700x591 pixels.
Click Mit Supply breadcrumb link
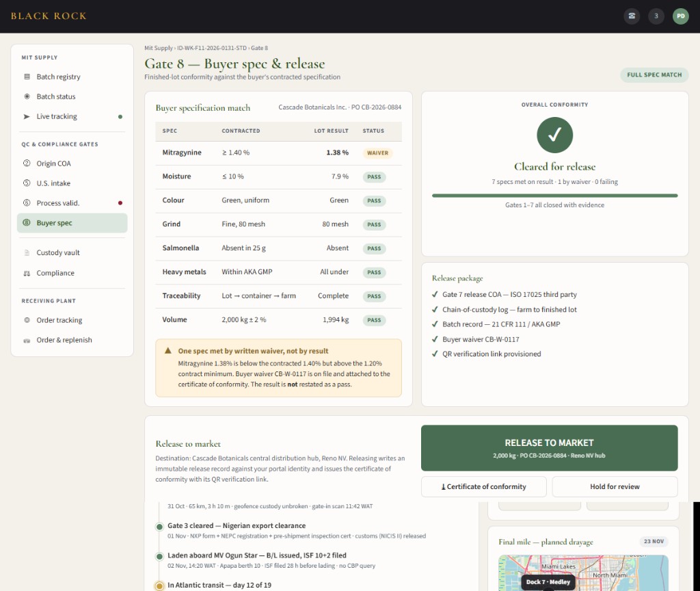click(158, 48)
